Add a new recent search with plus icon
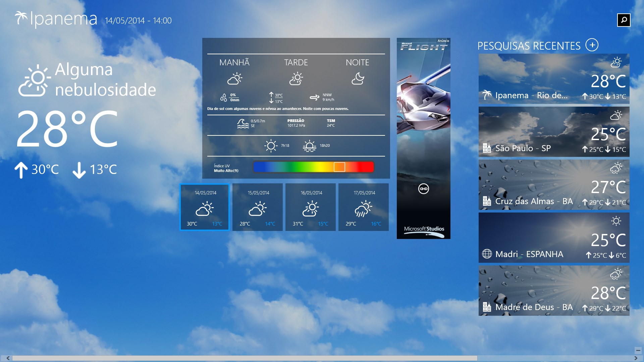The height and width of the screenshot is (362, 644). point(592,45)
